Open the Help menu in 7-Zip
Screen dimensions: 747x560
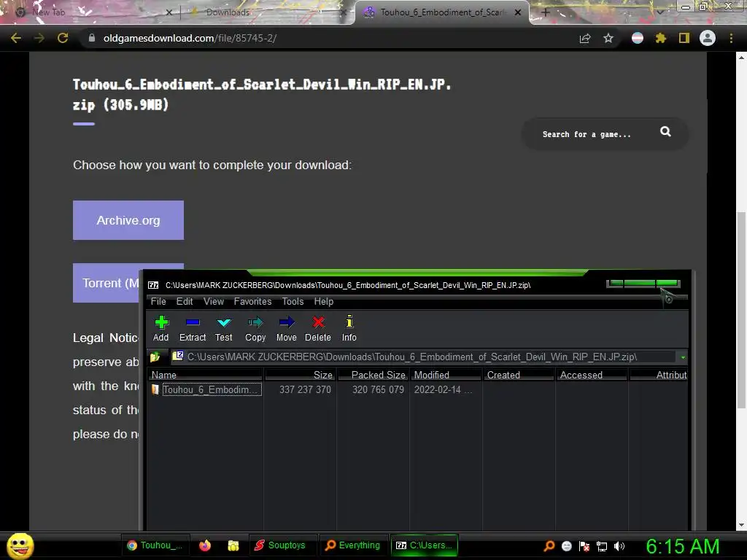(323, 301)
